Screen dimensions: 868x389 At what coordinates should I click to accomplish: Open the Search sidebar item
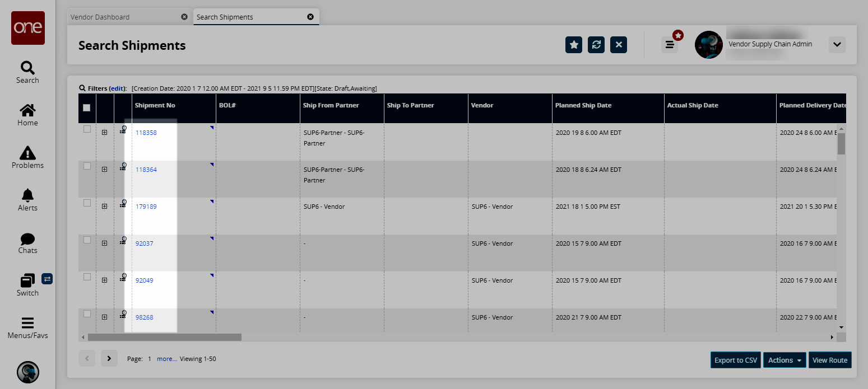(27, 73)
